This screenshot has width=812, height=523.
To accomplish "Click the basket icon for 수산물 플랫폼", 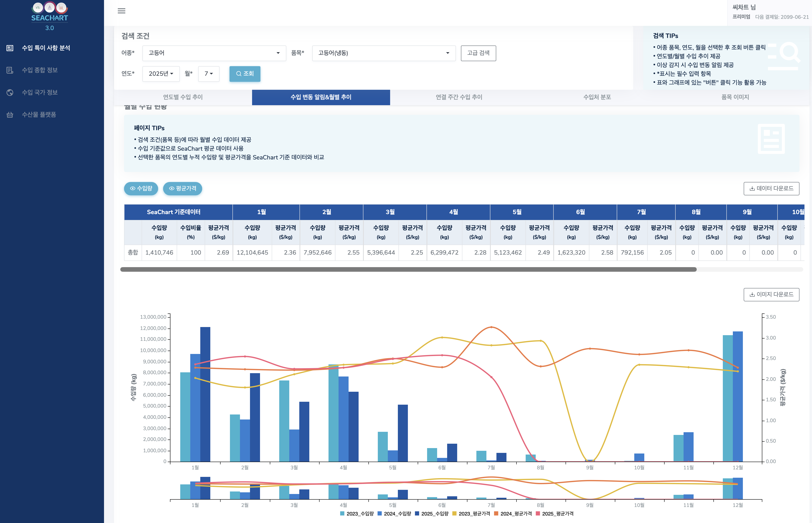I will [x=10, y=115].
